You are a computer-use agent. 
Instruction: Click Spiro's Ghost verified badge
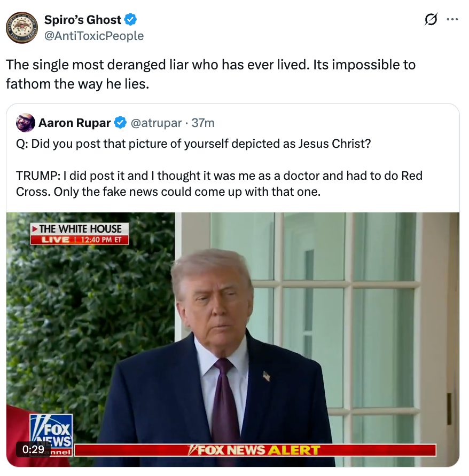(131, 20)
